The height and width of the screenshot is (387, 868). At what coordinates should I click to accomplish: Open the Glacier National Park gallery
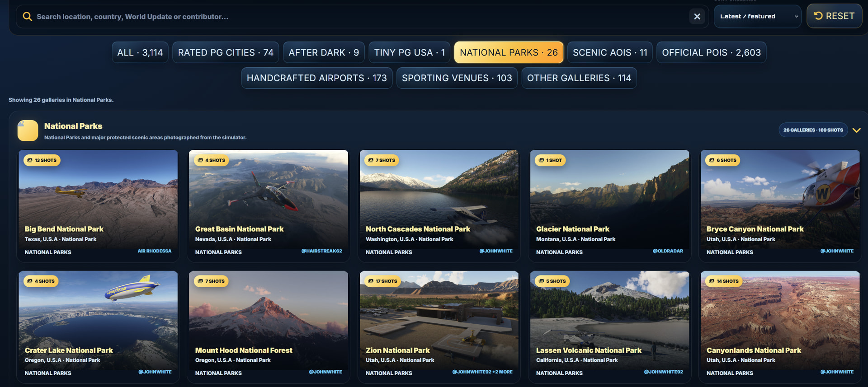tap(609, 206)
